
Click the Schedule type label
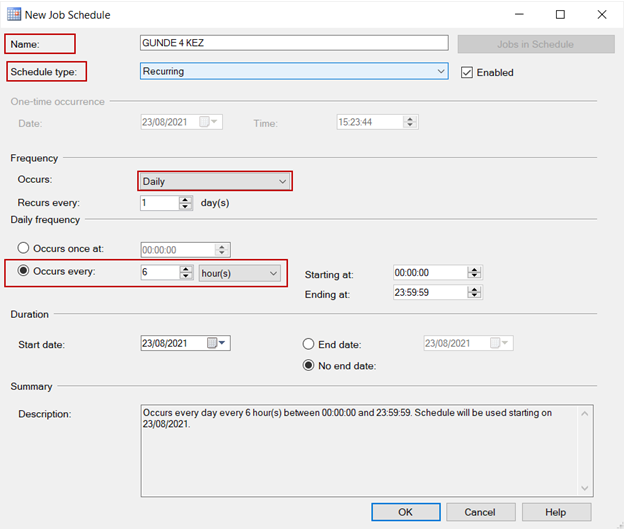(43, 72)
